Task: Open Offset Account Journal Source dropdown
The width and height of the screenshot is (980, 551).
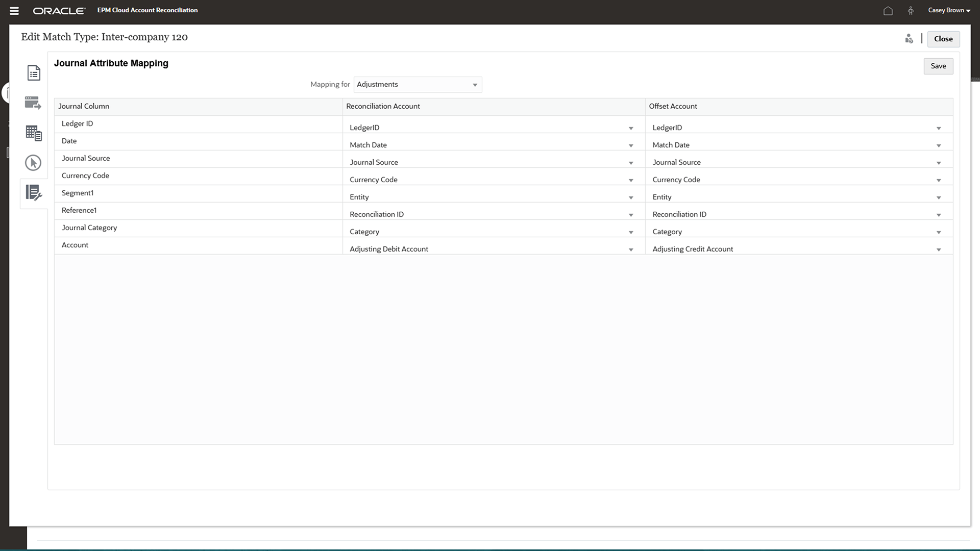Action: tap(939, 163)
